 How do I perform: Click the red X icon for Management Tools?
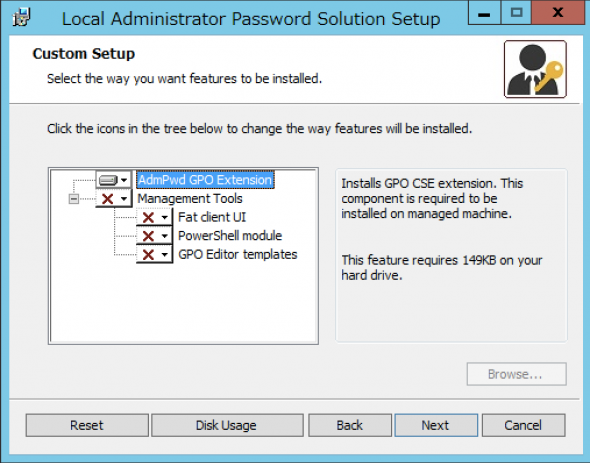tap(108, 199)
